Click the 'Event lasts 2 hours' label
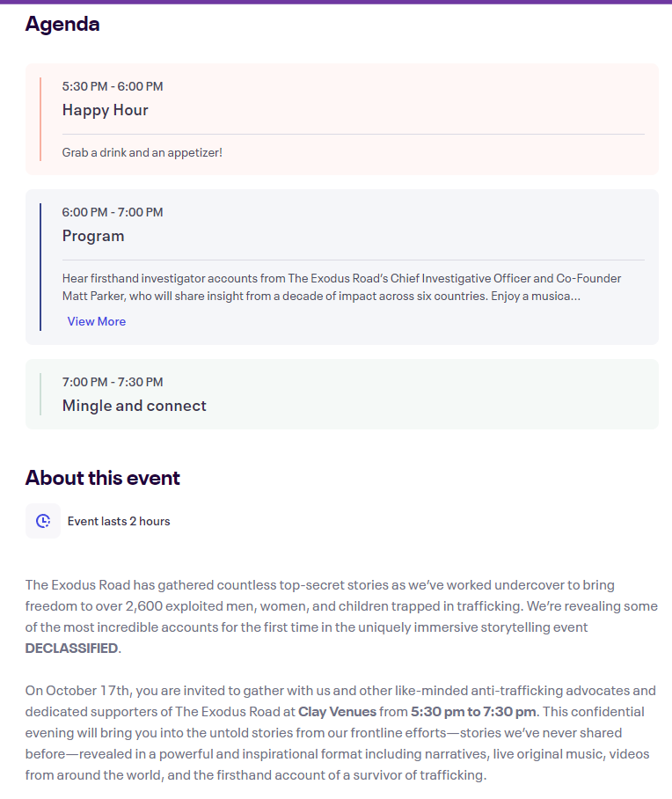 pos(119,521)
